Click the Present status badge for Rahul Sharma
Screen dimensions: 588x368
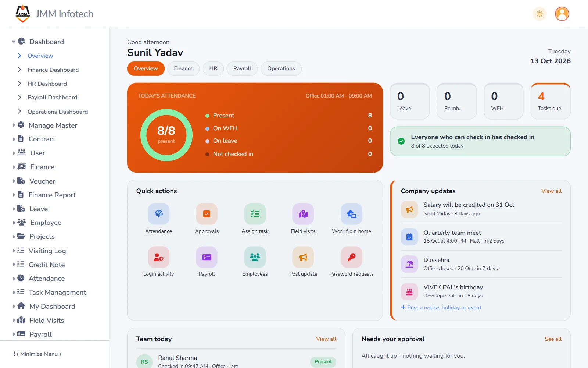323,362
